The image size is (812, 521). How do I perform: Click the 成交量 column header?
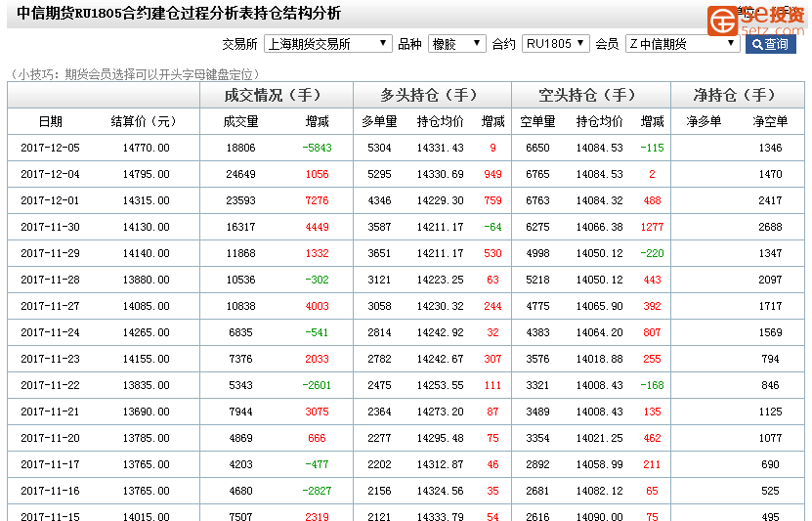(240, 122)
